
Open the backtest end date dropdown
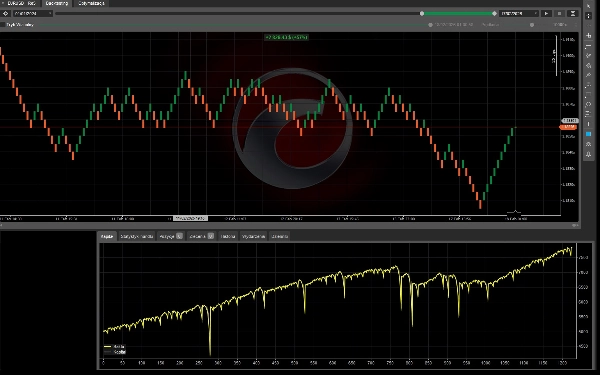pyautogui.click(x=519, y=13)
